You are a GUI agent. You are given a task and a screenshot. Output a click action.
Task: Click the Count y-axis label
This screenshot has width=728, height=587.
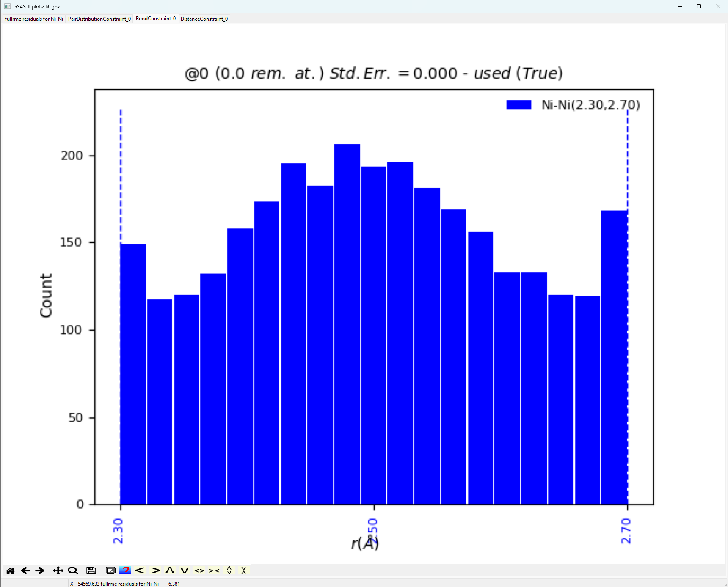(x=46, y=295)
